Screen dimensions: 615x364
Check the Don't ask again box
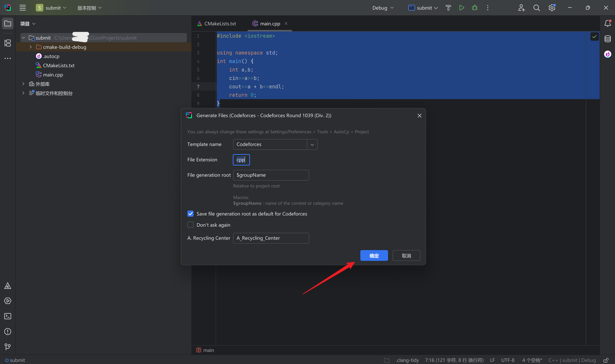[190, 225]
